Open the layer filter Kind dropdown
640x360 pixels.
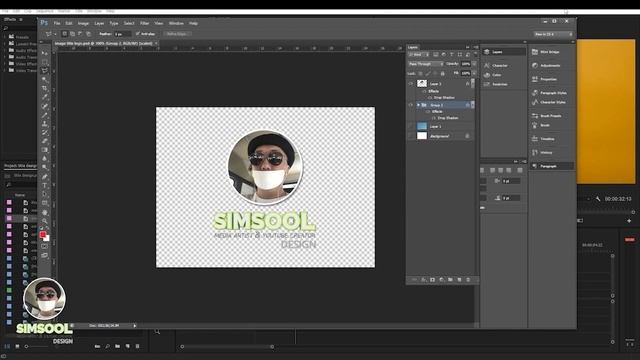(419, 54)
